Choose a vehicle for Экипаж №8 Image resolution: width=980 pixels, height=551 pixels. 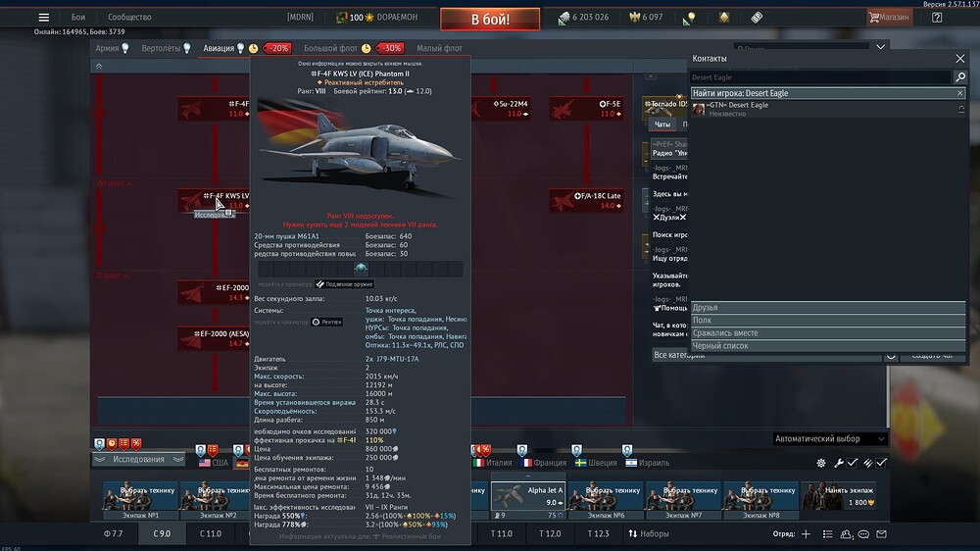tap(760, 500)
